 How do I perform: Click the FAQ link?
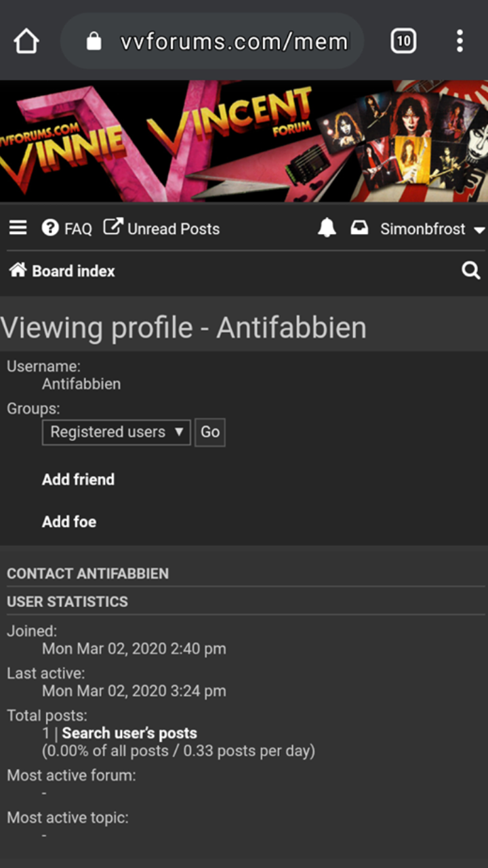point(68,229)
